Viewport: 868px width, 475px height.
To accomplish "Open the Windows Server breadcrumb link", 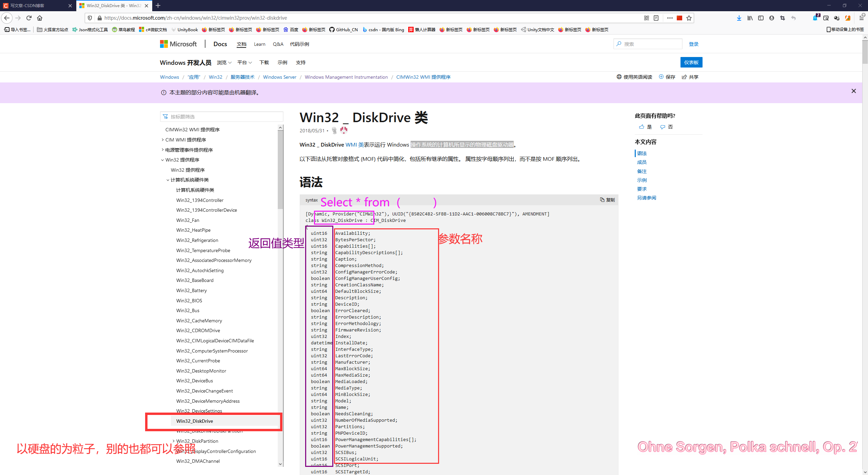I will 279,77.
